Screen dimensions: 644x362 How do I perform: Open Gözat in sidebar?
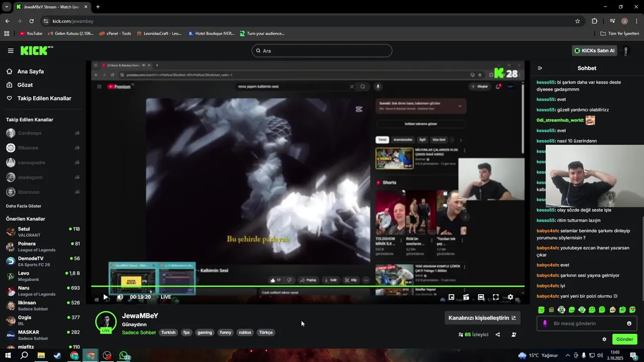(x=25, y=85)
